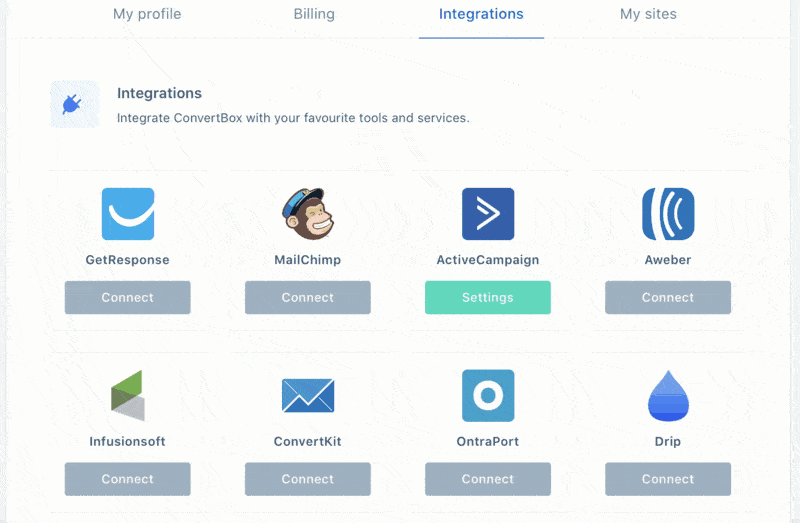Open ActiveCampaign Settings
Viewport: 800px width, 523px height.
[x=488, y=297]
